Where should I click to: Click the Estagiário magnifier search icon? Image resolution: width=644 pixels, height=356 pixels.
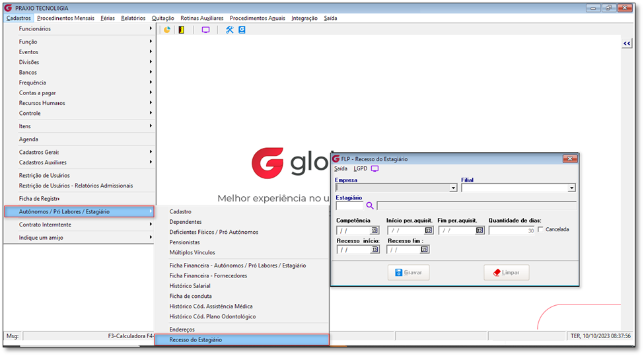(370, 205)
